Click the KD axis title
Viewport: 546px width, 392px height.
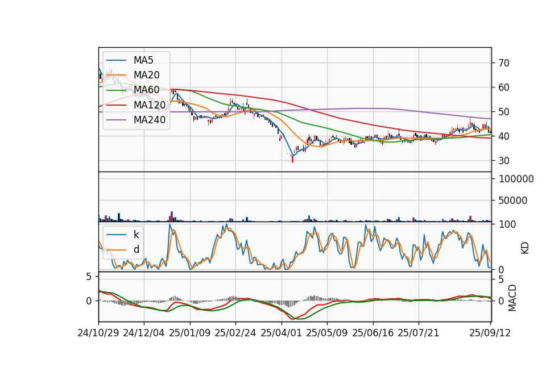click(525, 248)
